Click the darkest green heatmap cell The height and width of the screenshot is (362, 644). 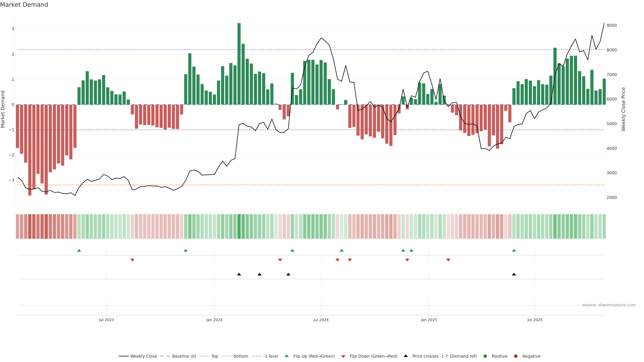coord(239,226)
